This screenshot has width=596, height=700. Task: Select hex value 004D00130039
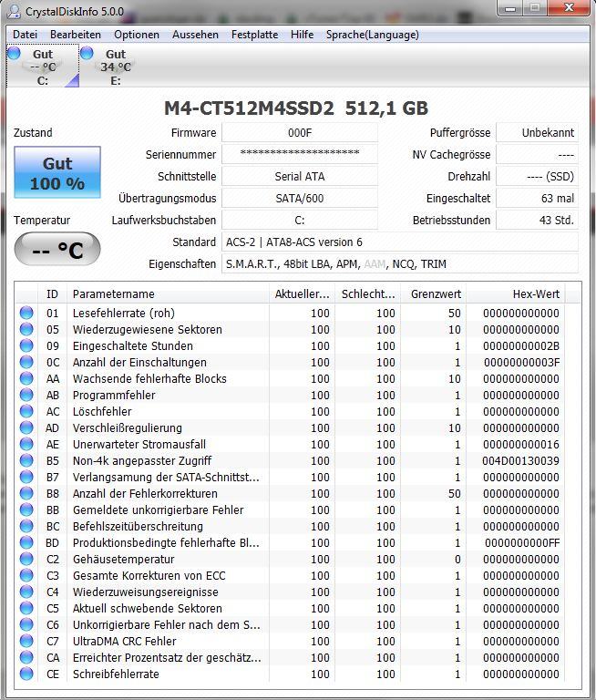pyautogui.click(x=520, y=460)
